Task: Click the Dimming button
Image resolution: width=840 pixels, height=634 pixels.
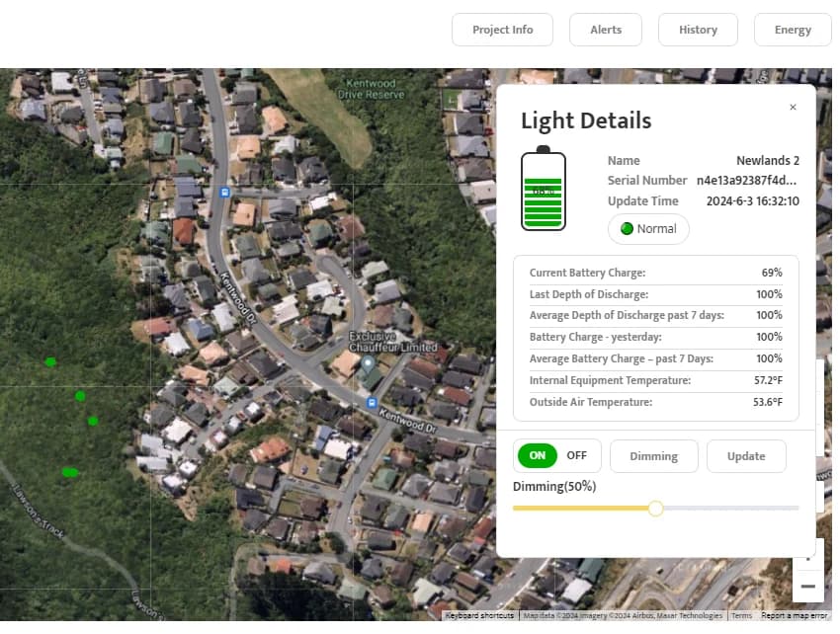Action: tap(653, 456)
